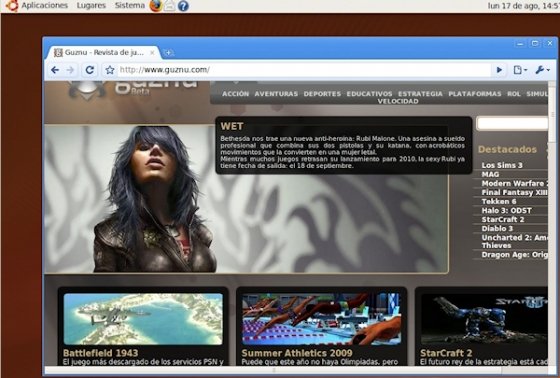560x378 pixels.
Task: Open the Battlefield 1943 title link
Action: point(100,353)
